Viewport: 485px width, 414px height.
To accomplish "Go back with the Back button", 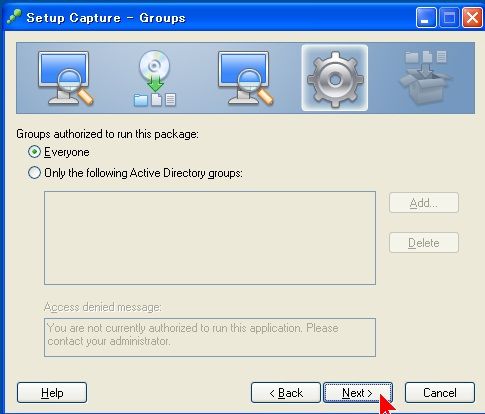I will (286, 393).
